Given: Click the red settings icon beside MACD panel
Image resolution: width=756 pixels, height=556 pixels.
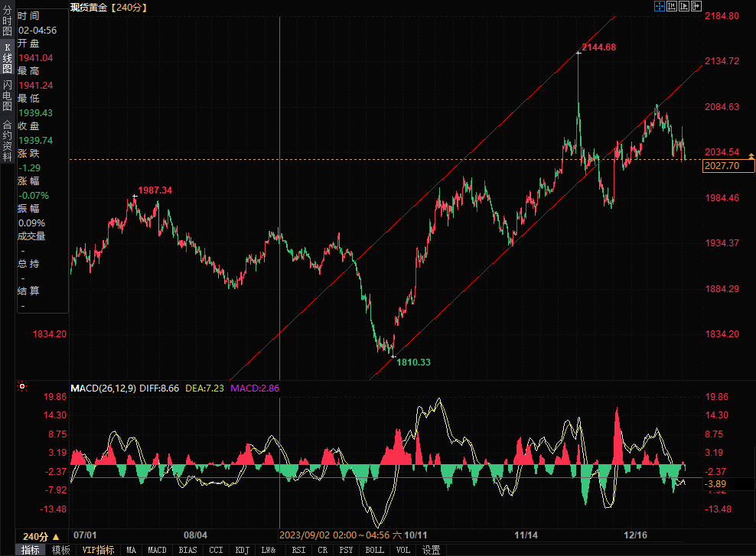Looking at the screenshot, I should coord(22,388).
